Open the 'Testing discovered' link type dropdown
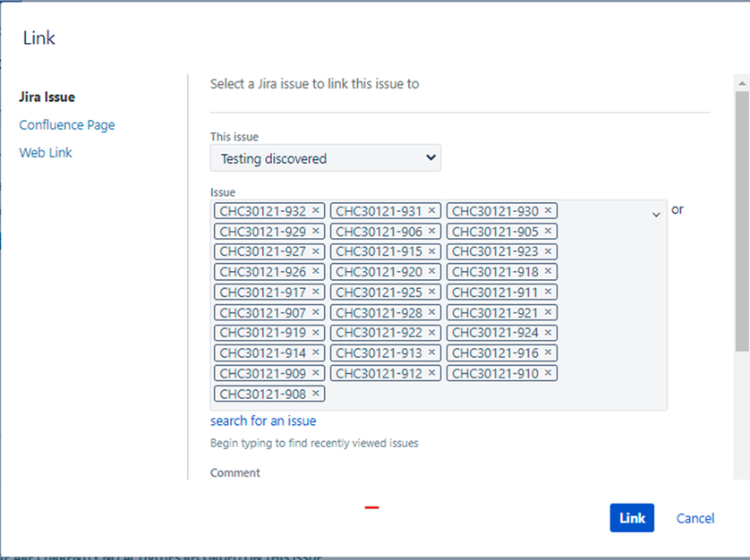750x560 pixels. coord(325,157)
